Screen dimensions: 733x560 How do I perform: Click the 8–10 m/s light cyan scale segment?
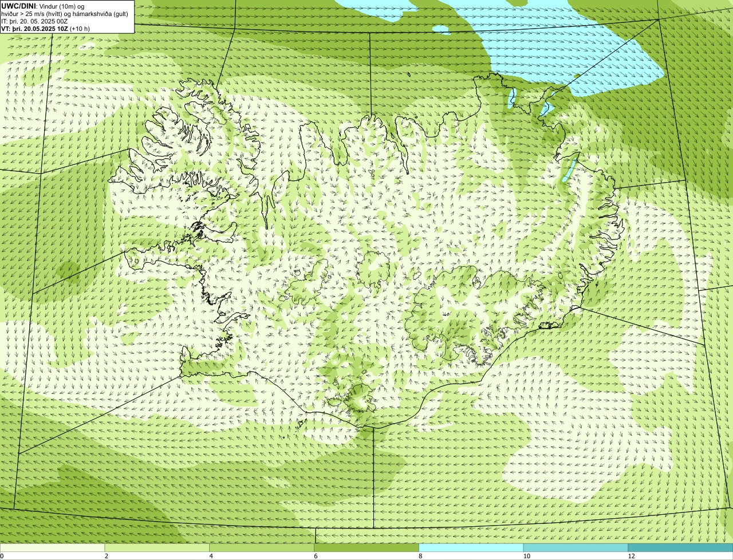tap(471, 548)
